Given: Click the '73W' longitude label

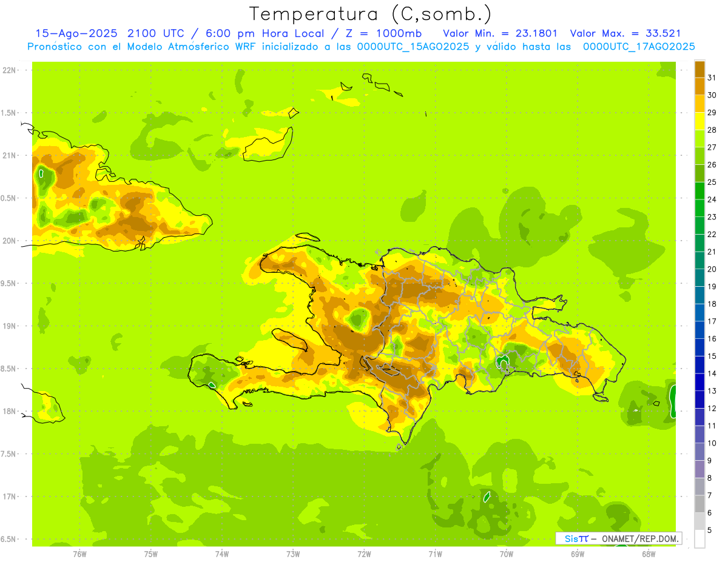Looking at the screenshot, I should 293,554.
